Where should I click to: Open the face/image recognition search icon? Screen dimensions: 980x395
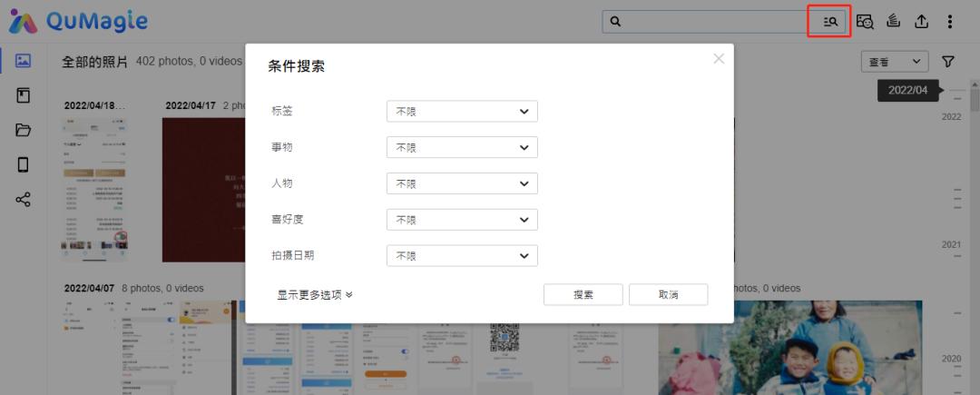pos(865,22)
